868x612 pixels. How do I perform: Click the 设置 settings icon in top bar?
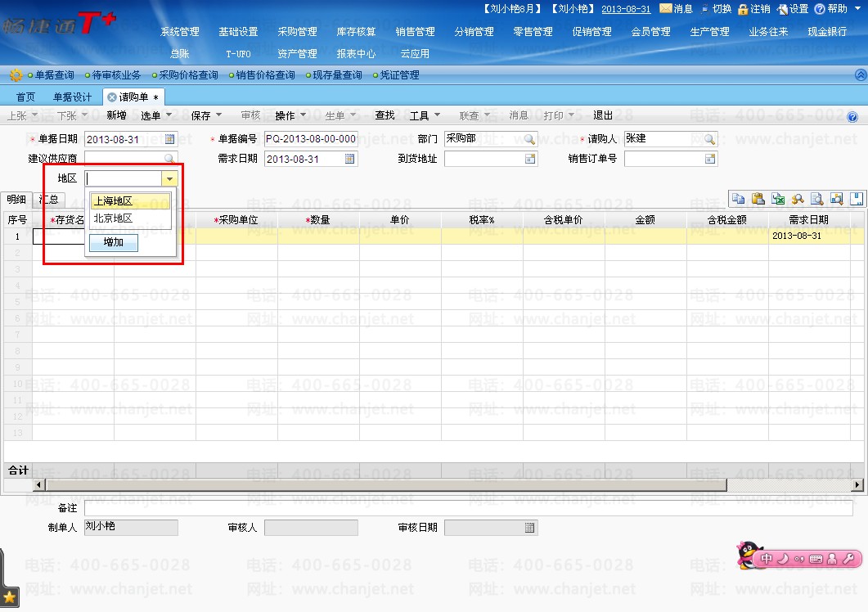pos(782,9)
